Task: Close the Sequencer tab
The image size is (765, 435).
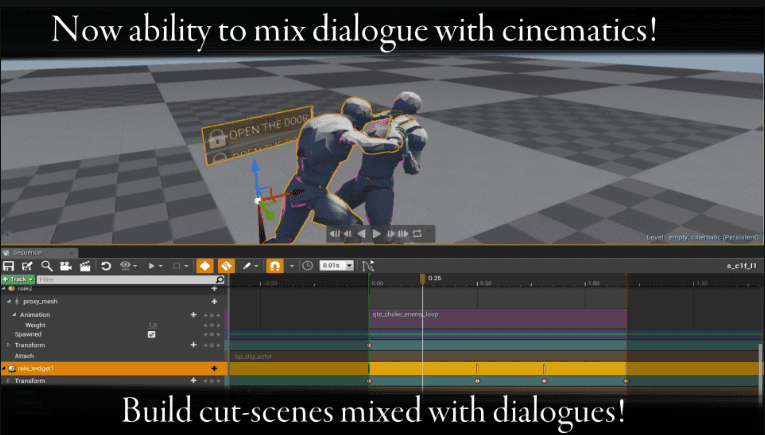Action: pos(72,253)
